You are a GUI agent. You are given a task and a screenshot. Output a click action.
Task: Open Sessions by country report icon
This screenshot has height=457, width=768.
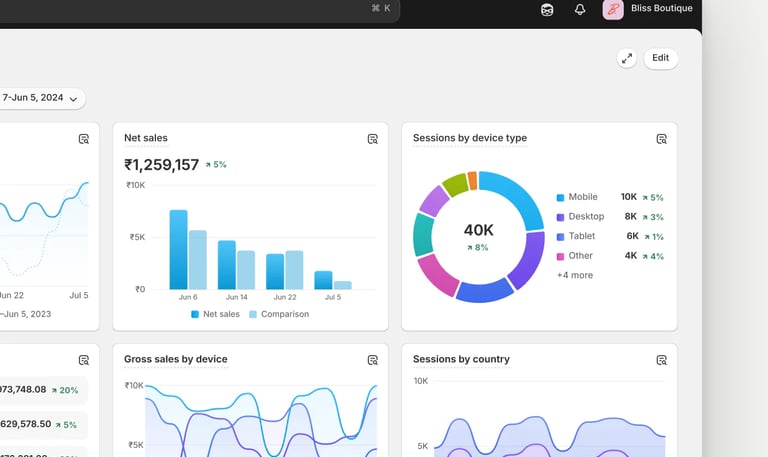662,361
